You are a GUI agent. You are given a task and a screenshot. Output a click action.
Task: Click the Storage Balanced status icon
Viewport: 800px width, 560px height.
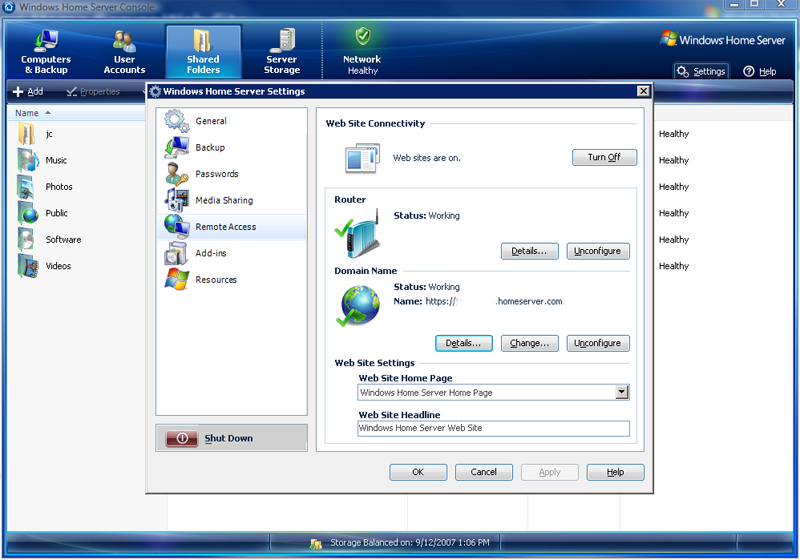click(316, 544)
